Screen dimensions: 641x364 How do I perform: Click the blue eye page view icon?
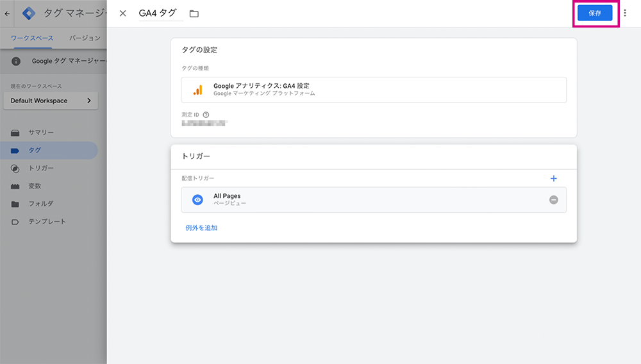coord(197,200)
